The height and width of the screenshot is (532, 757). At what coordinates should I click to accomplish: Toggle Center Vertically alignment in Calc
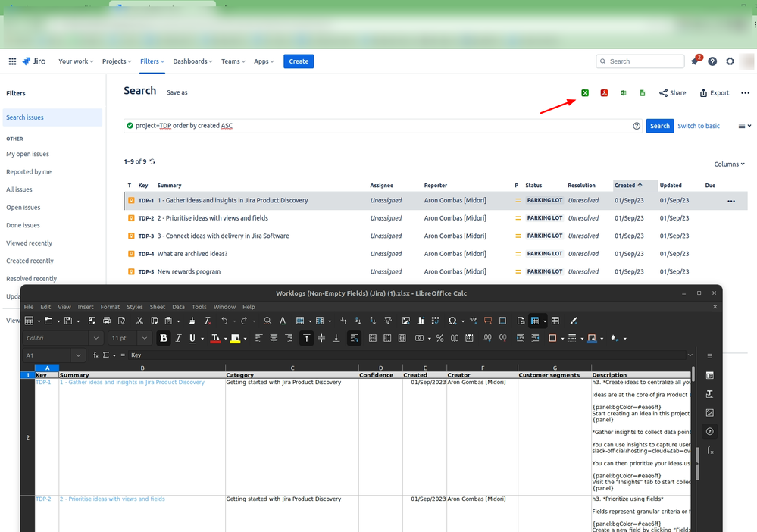[321, 338]
